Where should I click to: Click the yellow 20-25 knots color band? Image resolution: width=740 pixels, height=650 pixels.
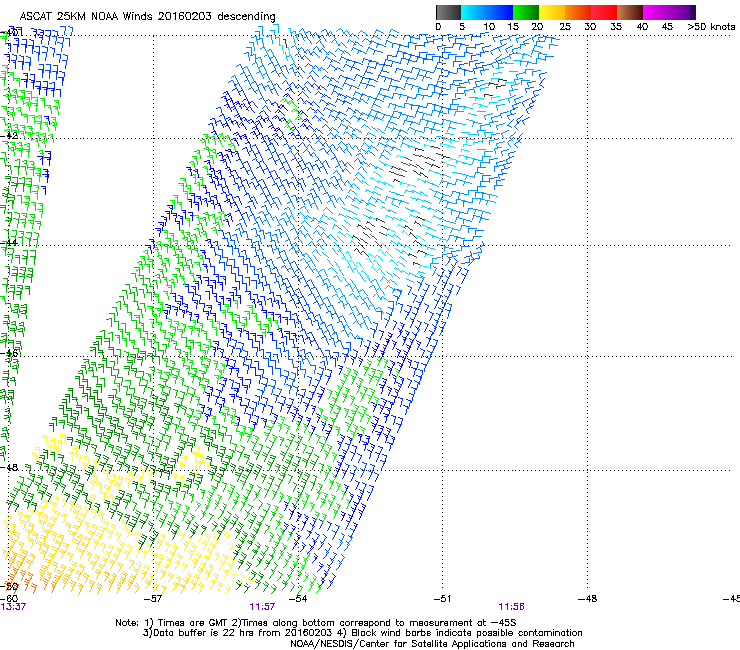click(552, 12)
